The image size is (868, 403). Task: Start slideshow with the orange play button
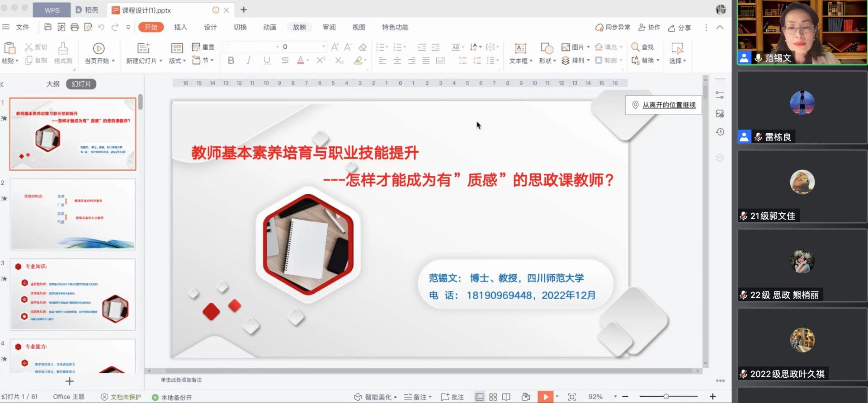(x=545, y=397)
